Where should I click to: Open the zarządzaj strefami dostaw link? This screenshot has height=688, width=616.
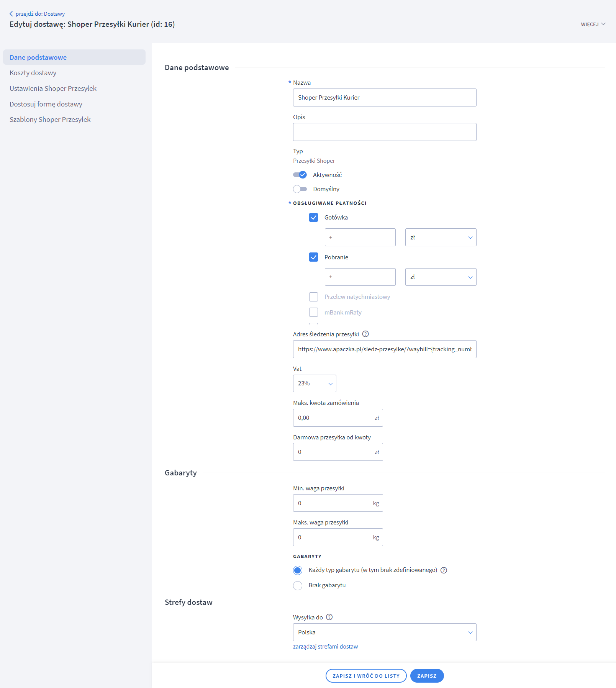coord(325,647)
